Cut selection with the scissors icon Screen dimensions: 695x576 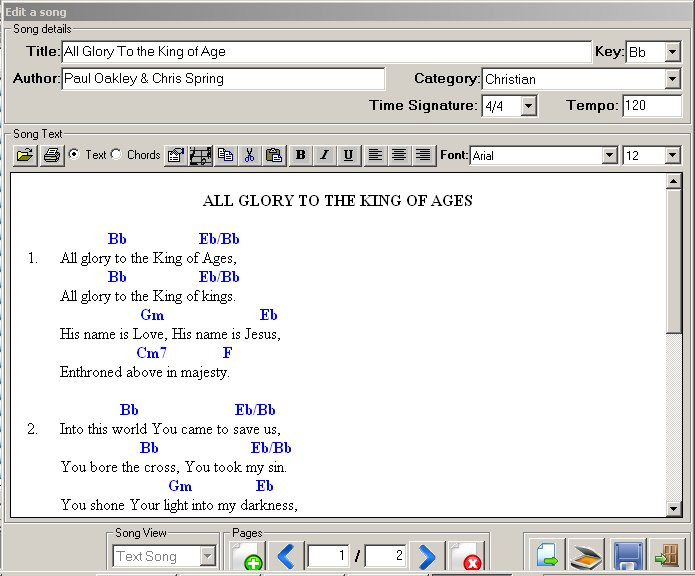tap(250, 156)
